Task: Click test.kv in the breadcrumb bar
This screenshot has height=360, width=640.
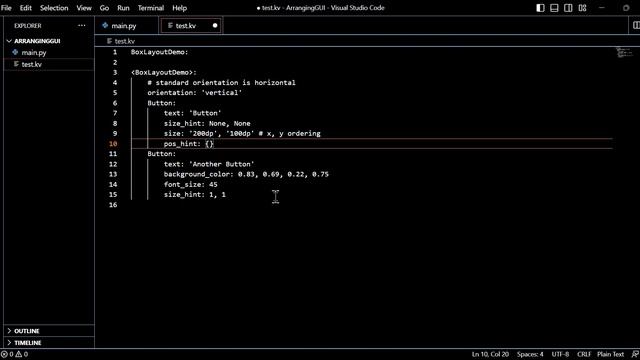Action: pos(124,41)
